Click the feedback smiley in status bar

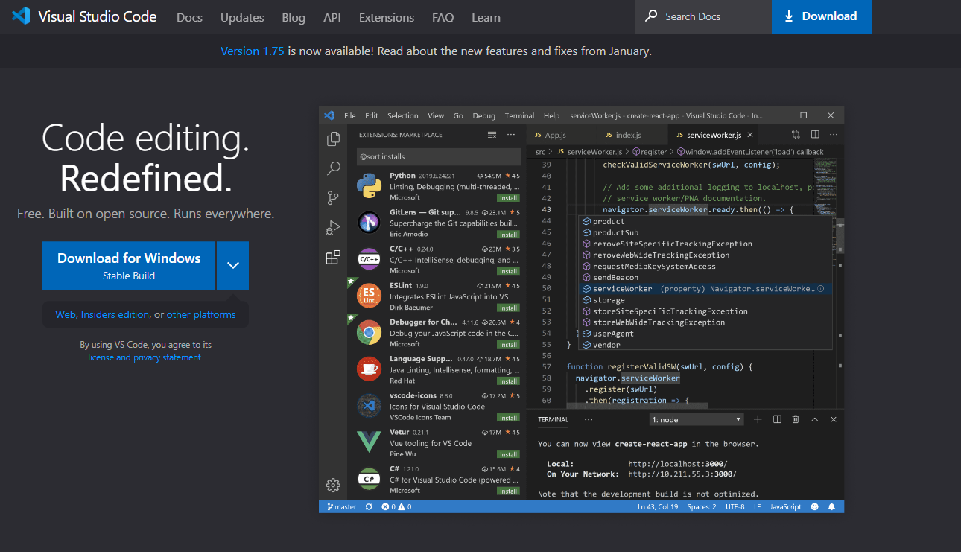[814, 506]
